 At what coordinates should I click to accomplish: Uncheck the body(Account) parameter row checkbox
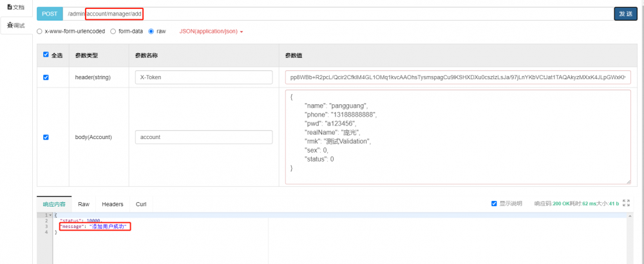46,137
